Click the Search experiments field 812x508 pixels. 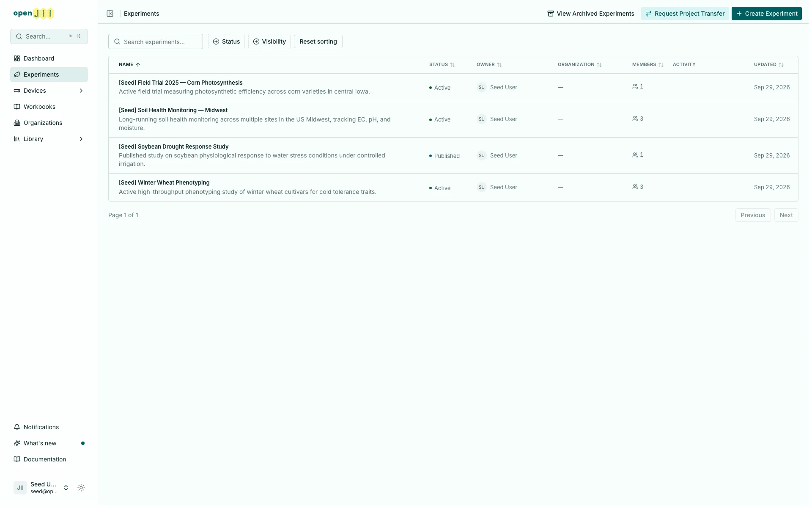156,41
